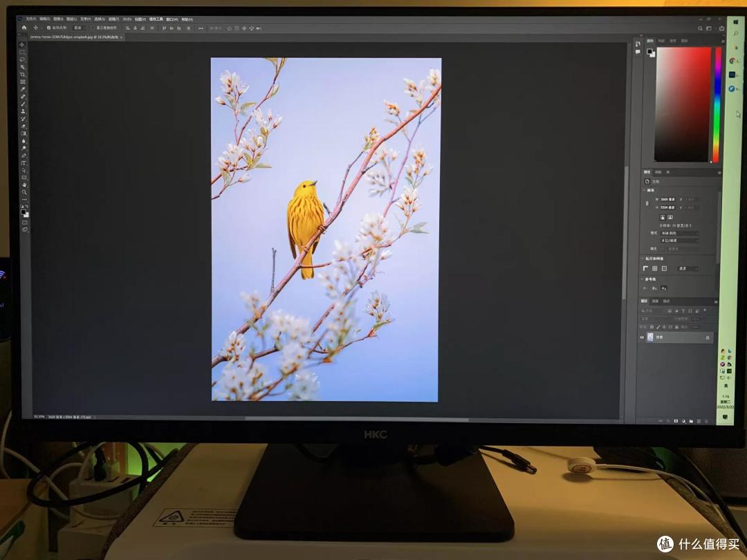Select the Crop tool
Viewport: 747px width, 560px height.
tap(22, 74)
